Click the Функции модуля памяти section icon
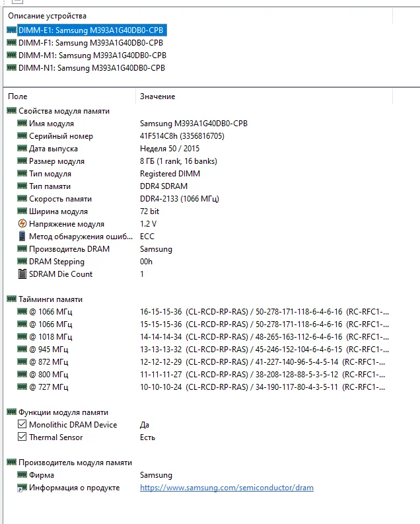Viewport: 420px width, 524px height. coord(12,412)
